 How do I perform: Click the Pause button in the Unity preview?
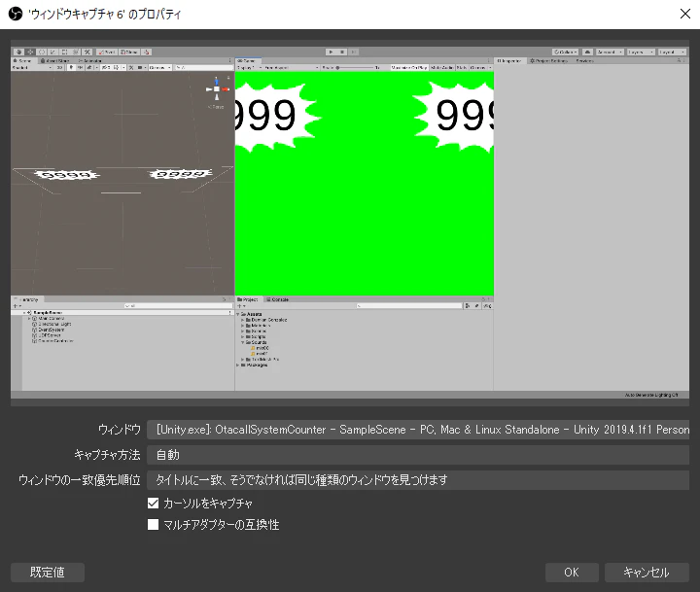pos(342,52)
